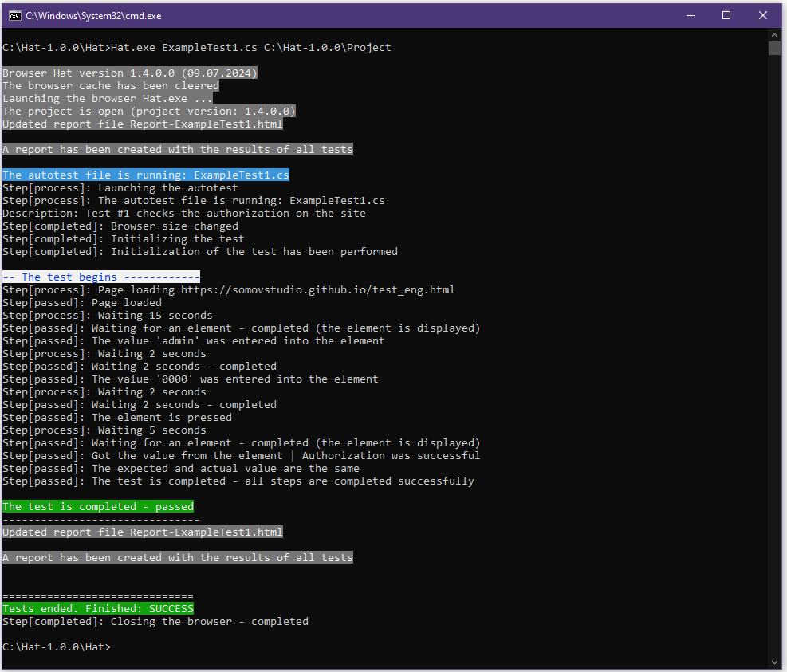The height and width of the screenshot is (672, 787).
Task: Click the command line 'Hat.exe ExampleTest1.cs'
Action: tap(183, 48)
